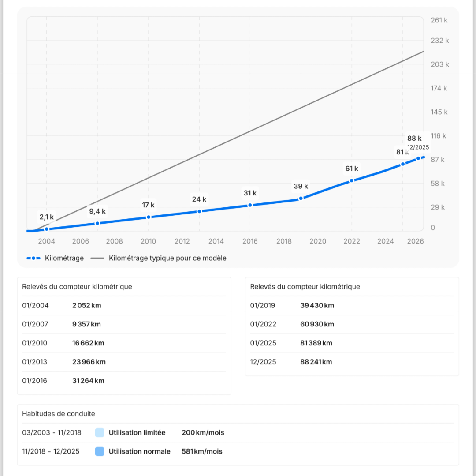Select the 81 389 km reading

pos(316,343)
